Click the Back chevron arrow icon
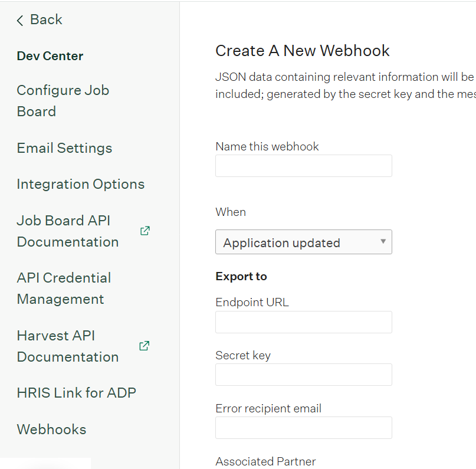 20,21
